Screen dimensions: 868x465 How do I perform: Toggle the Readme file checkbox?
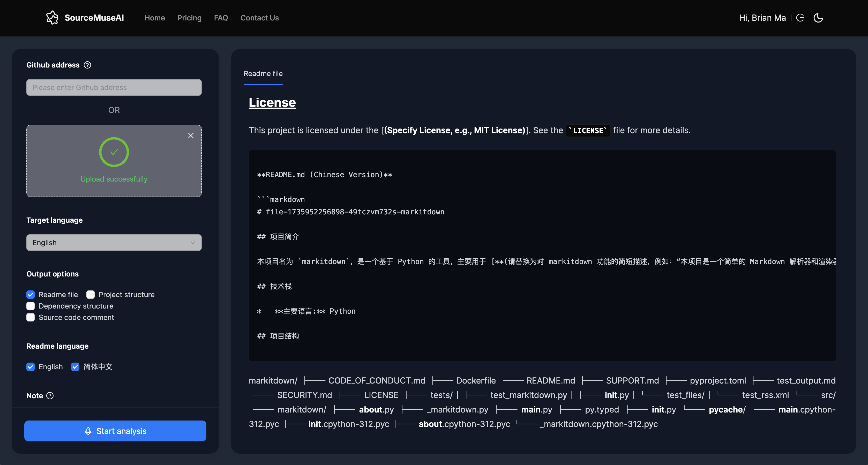click(x=31, y=294)
